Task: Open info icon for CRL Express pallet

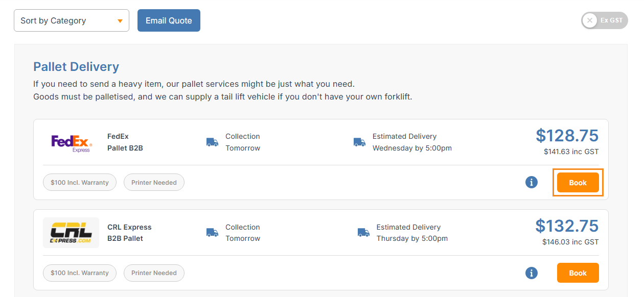Action: [532, 273]
